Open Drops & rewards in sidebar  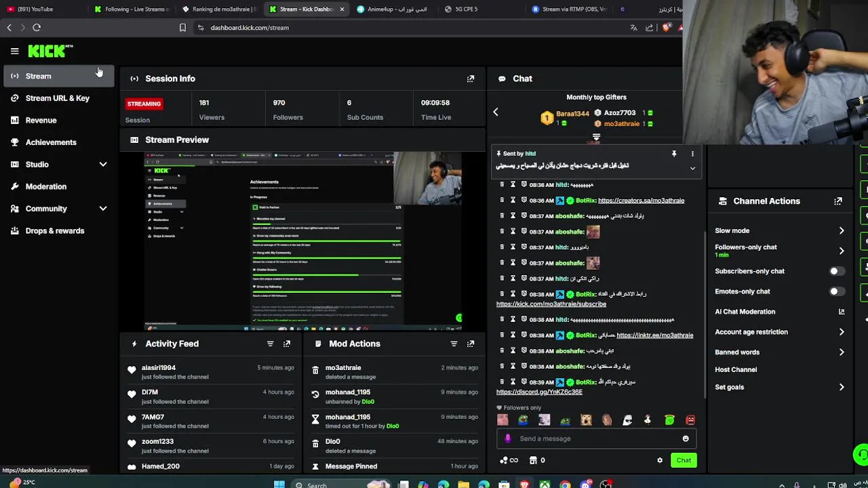pyautogui.click(x=58, y=230)
